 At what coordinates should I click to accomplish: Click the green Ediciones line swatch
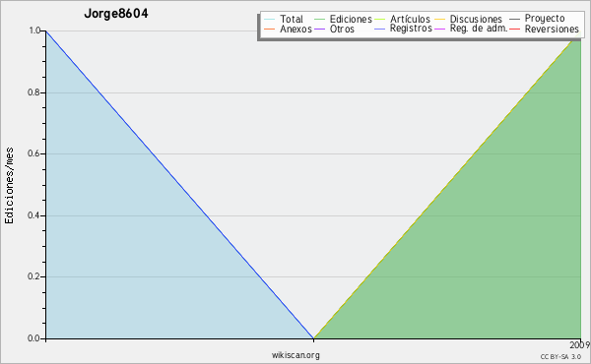pos(319,20)
